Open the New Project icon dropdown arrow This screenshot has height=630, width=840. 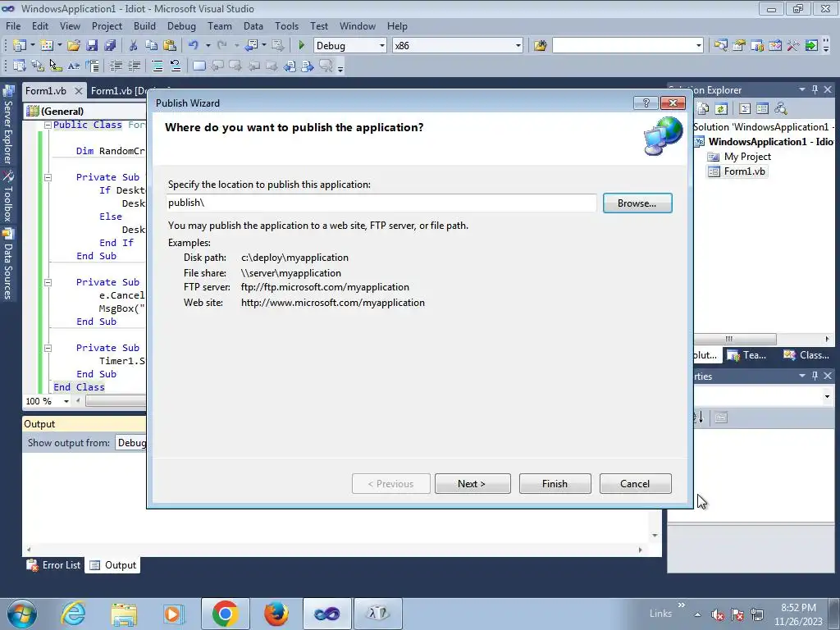33,46
